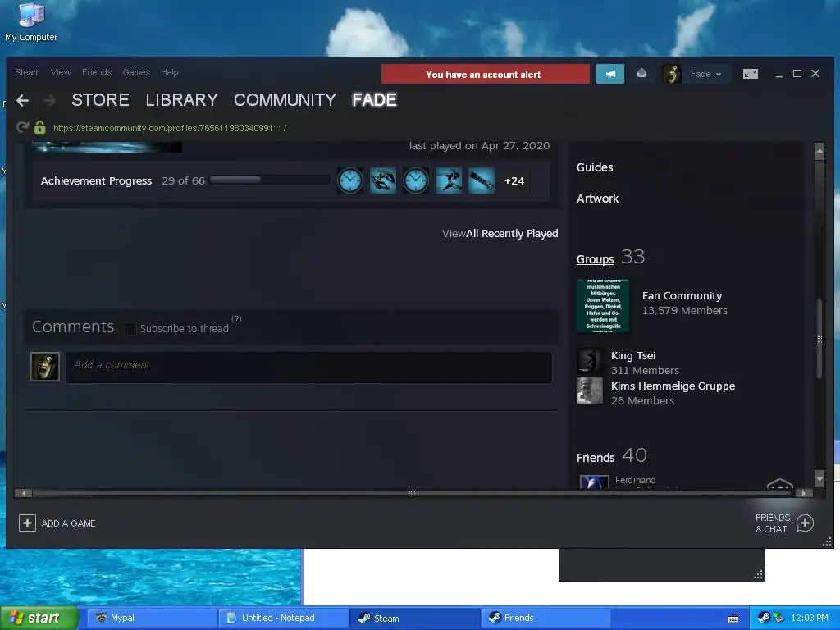Click the account alert red banner
Screen dimensions: 840x630
[x=486, y=74]
